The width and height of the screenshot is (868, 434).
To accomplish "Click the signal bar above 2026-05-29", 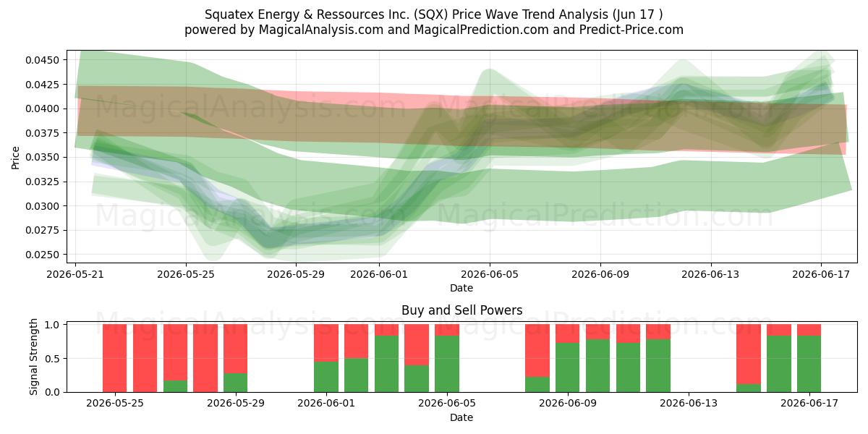I will click(x=236, y=358).
